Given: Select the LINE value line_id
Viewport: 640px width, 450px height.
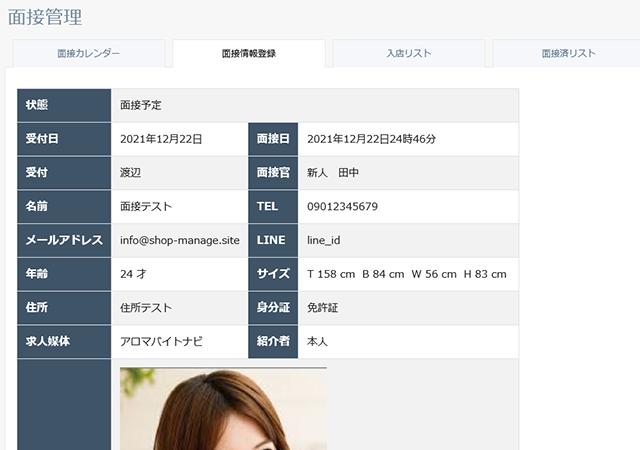Looking at the screenshot, I should [323, 241].
